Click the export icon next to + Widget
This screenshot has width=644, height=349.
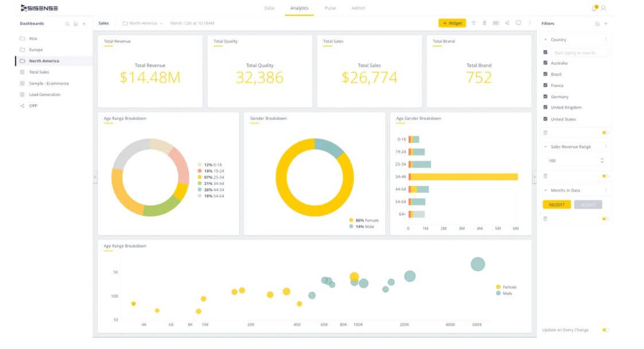point(485,23)
